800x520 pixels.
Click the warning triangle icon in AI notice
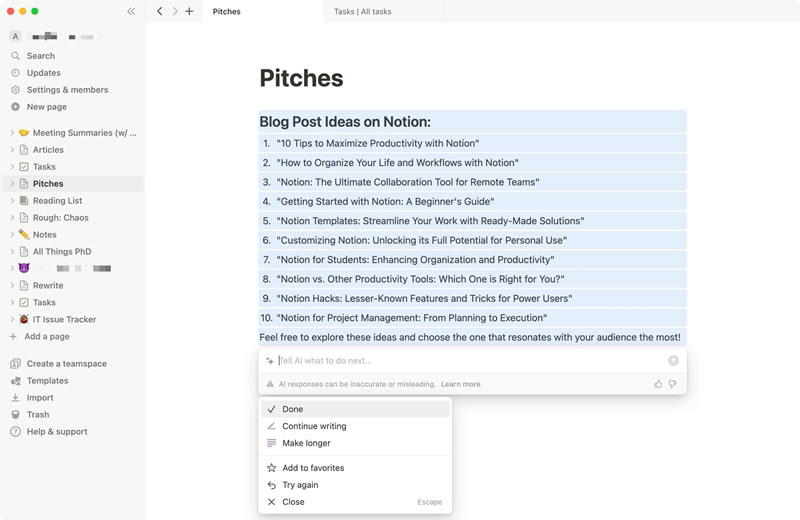(270, 384)
